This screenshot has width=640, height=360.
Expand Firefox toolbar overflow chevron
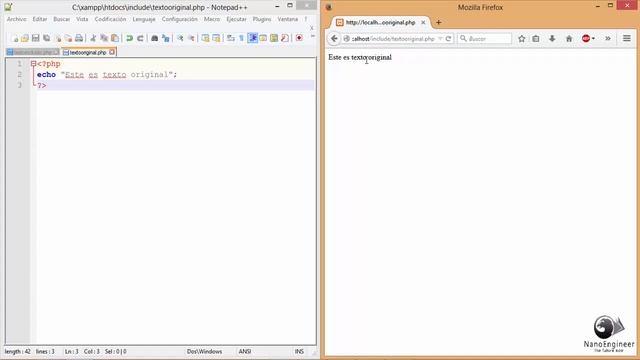coord(608,39)
